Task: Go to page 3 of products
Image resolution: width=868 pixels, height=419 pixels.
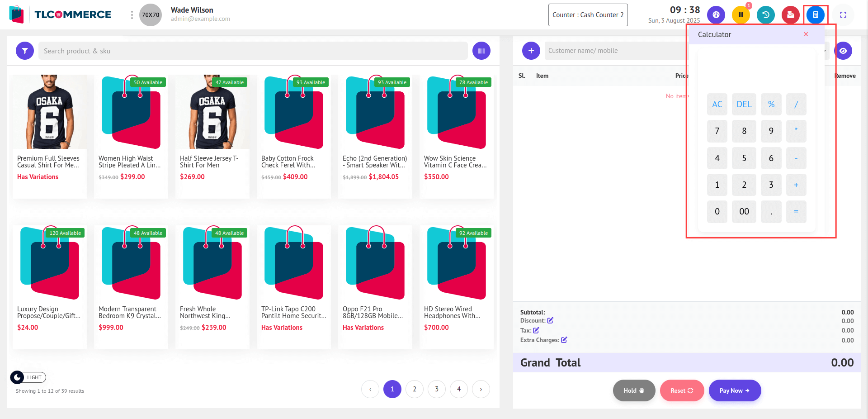Action: (x=436, y=389)
